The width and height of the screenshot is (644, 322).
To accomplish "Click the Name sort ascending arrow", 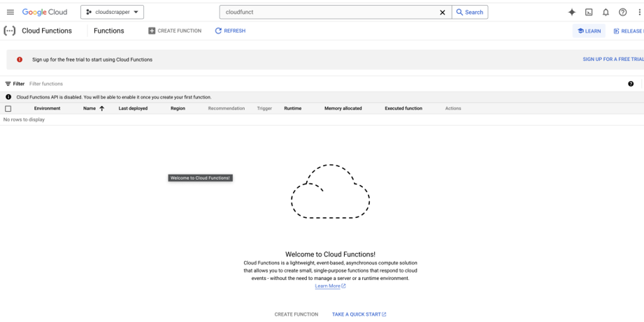I will click(102, 108).
